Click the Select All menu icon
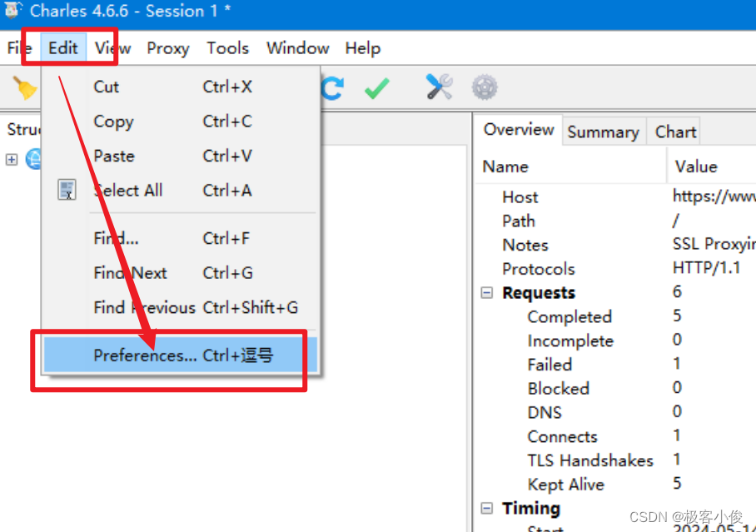Screen dimensions: 756x532 67,190
